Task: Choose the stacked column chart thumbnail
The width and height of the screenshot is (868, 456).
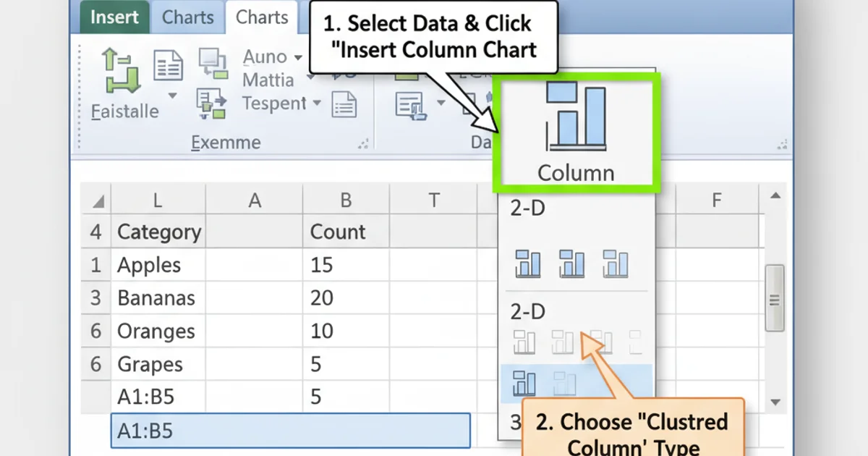Action: [x=573, y=263]
